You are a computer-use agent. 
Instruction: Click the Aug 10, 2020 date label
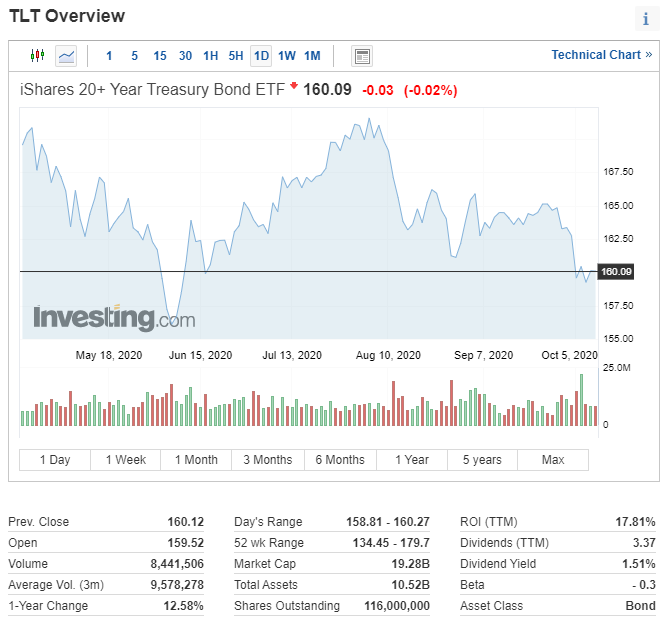388,355
